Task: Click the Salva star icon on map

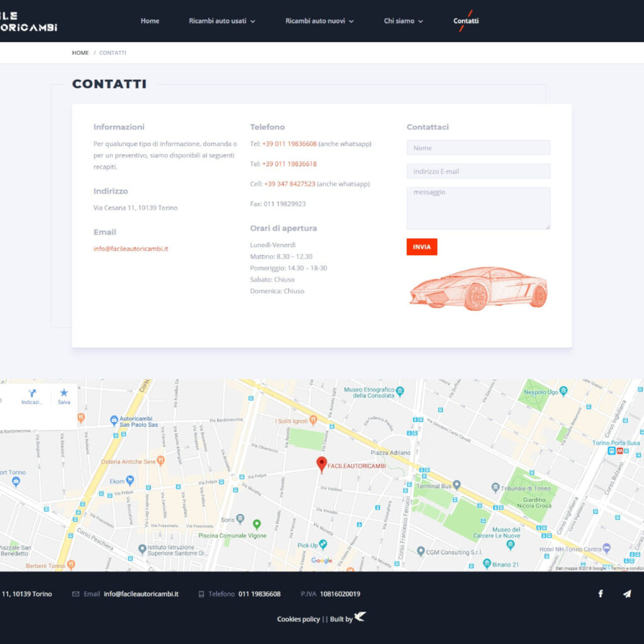Action: click(x=64, y=393)
